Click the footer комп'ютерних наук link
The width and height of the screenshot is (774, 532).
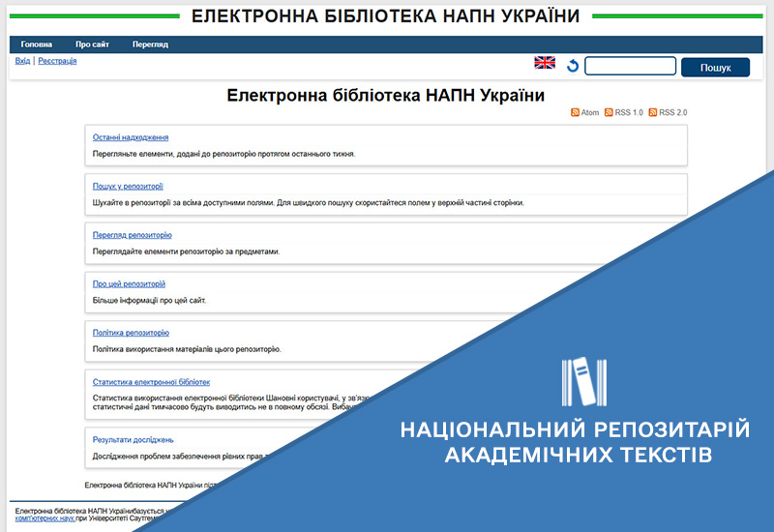click(45, 518)
